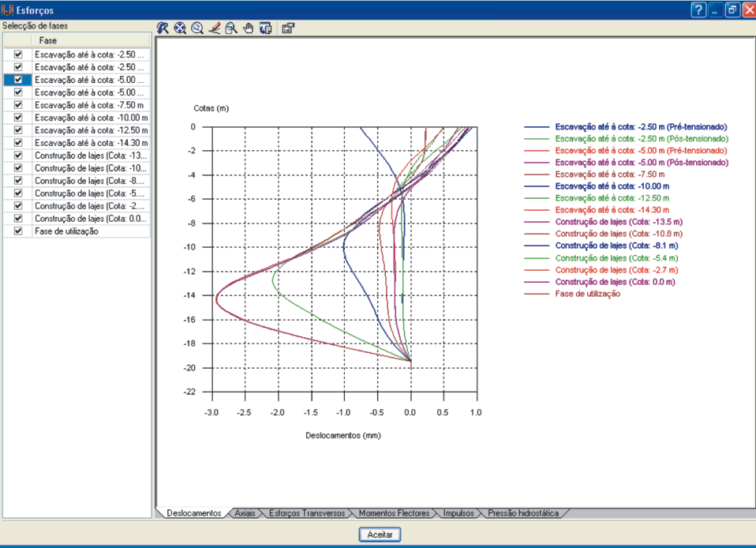Click the previous zoom view icon
Screen dimensions: 756x548
point(163,28)
